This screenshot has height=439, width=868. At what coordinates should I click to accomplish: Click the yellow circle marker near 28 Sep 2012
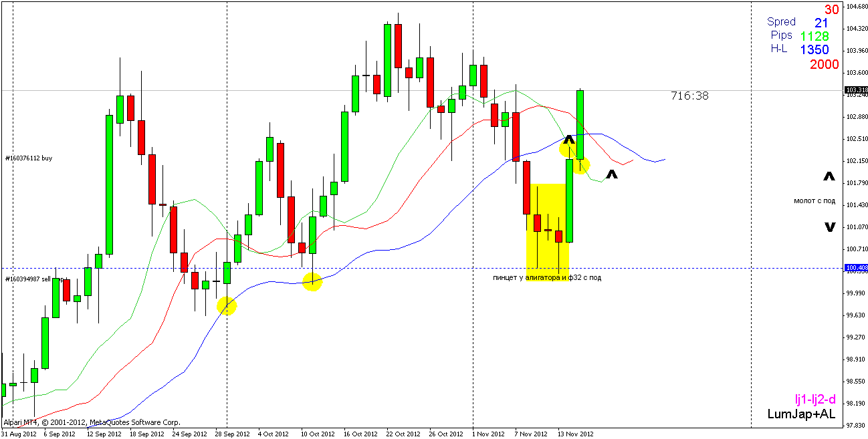click(x=227, y=306)
